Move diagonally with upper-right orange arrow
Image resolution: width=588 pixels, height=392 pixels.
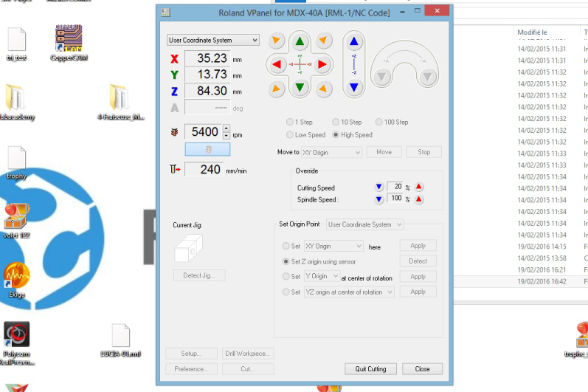323,40
